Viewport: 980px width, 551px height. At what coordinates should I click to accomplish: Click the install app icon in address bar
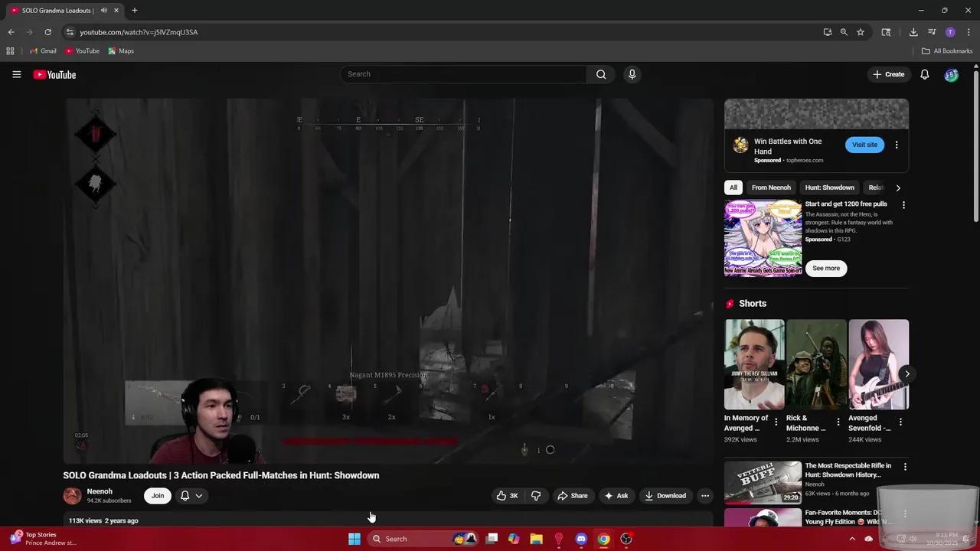pyautogui.click(x=828, y=32)
